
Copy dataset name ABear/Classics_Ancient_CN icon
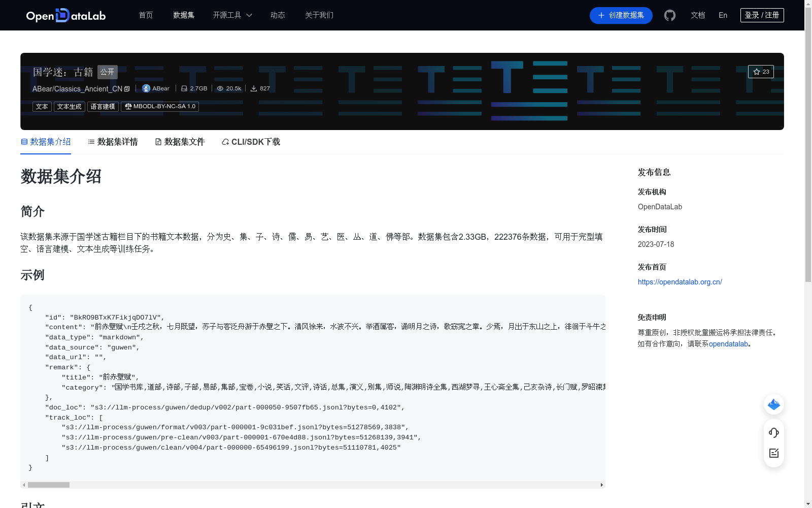(127, 89)
